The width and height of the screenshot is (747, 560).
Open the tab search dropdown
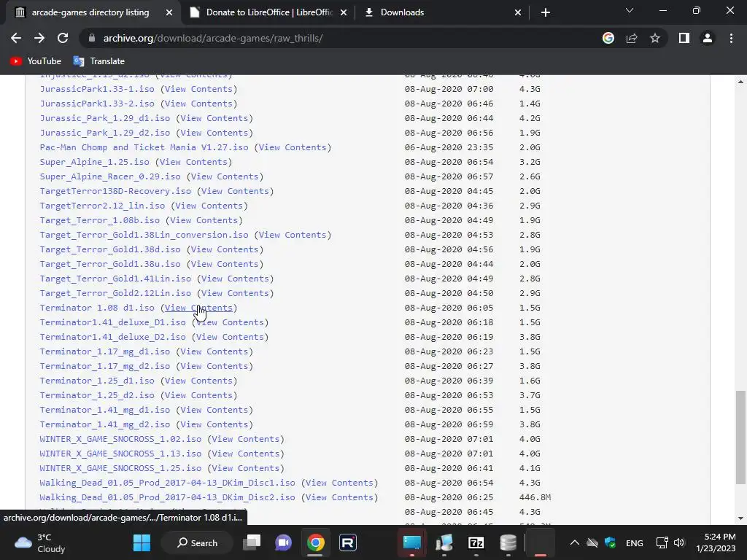click(x=630, y=10)
